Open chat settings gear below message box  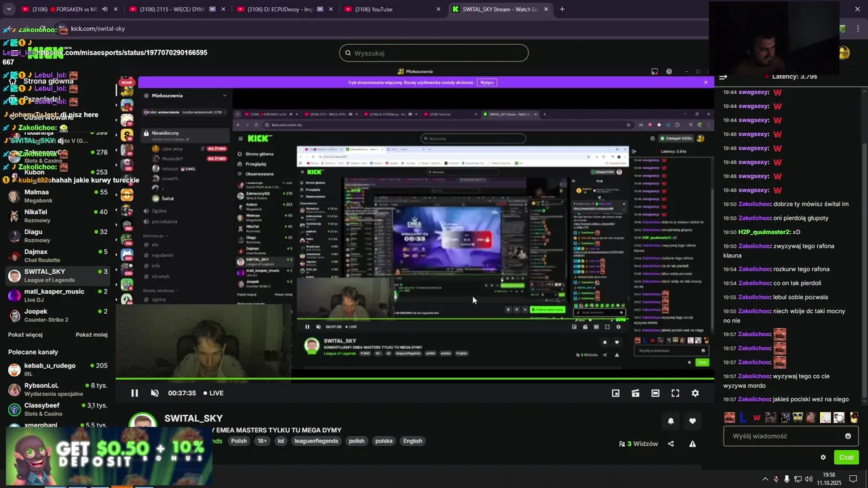click(x=823, y=457)
